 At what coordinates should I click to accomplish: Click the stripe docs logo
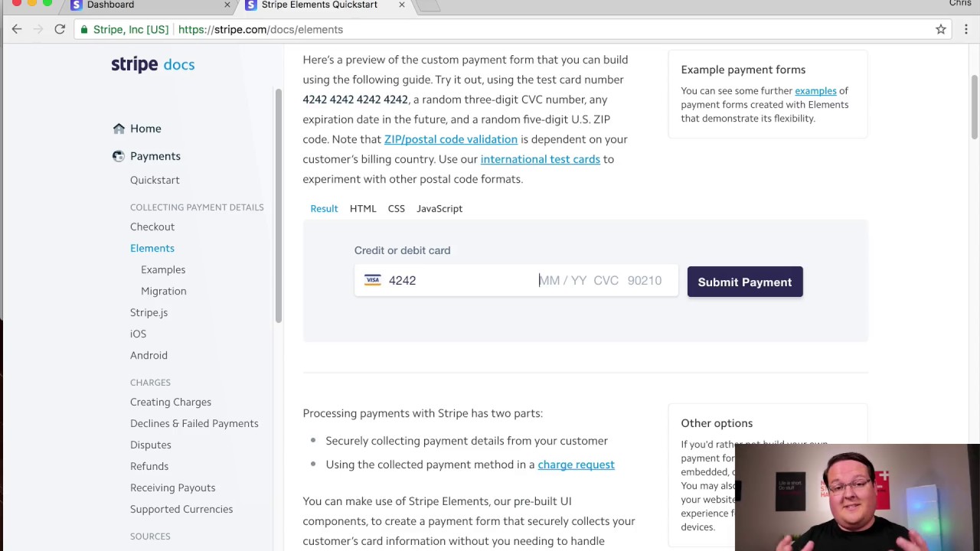point(153,64)
